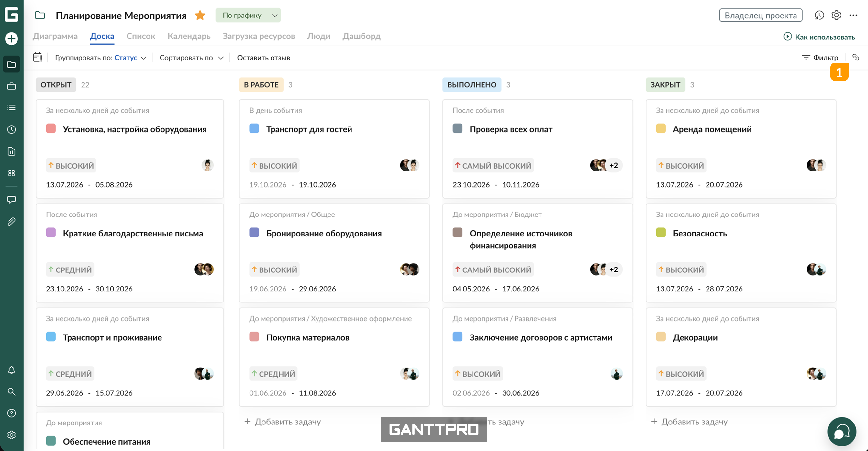868x451 pixels.
Task: Open the Сортировать по dropdown
Action: point(191,58)
